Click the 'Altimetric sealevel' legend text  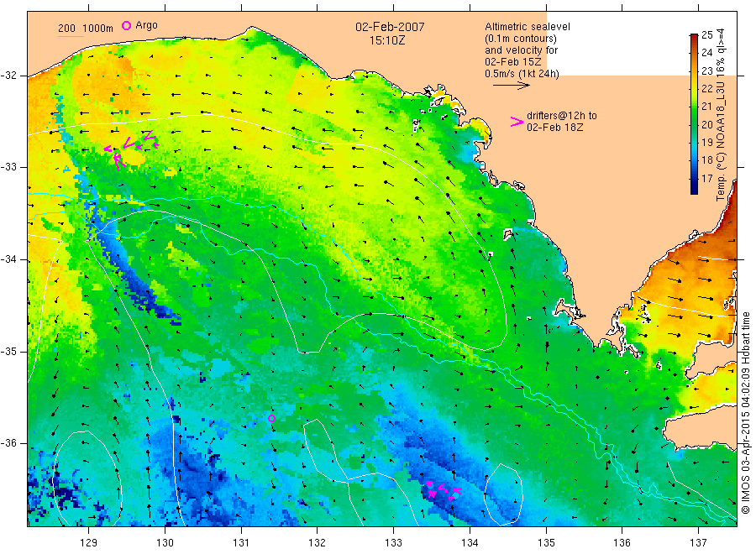pyautogui.click(x=527, y=27)
